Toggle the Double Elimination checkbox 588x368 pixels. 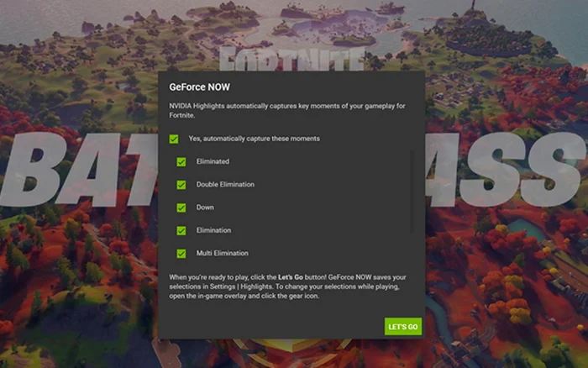(x=181, y=185)
